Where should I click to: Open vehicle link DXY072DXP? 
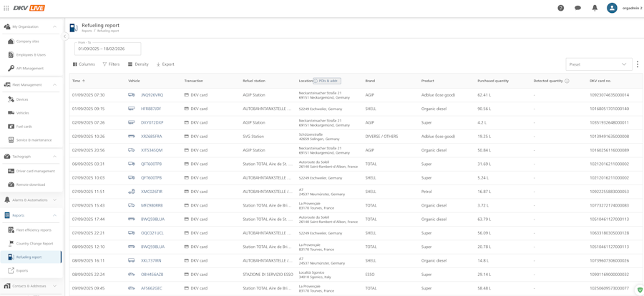pyautogui.click(x=152, y=122)
